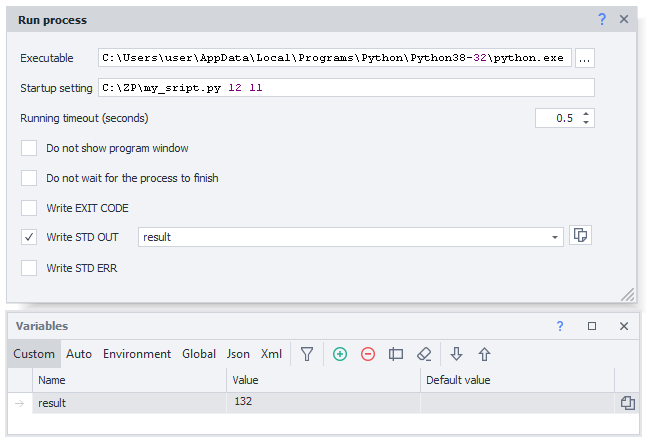Image resolution: width=648 pixels, height=440 pixels.
Task: Expand the STD OUT variable dropdown
Action: click(x=555, y=237)
